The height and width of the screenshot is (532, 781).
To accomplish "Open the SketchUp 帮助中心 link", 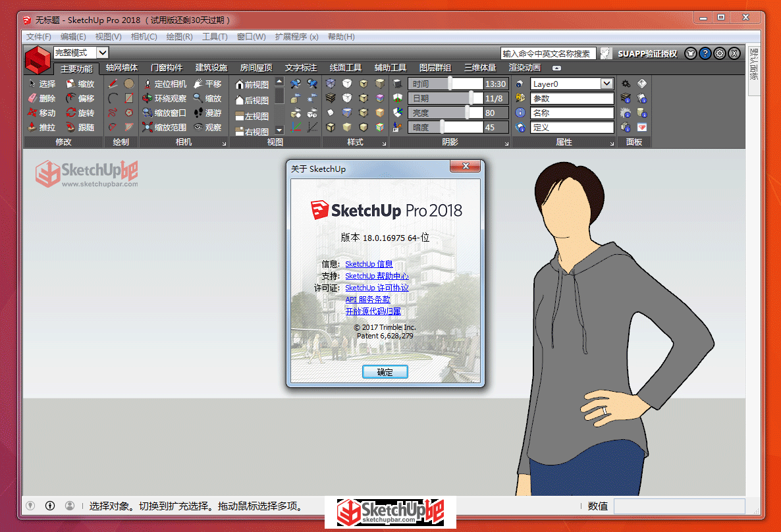I will (x=377, y=276).
